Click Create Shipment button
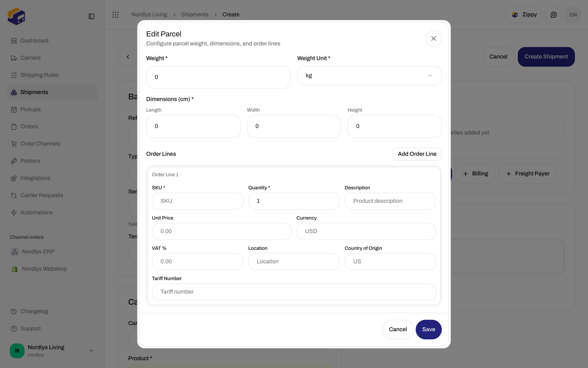This screenshot has height=368, width=588. pyautogui.click(x=546, y=57)
